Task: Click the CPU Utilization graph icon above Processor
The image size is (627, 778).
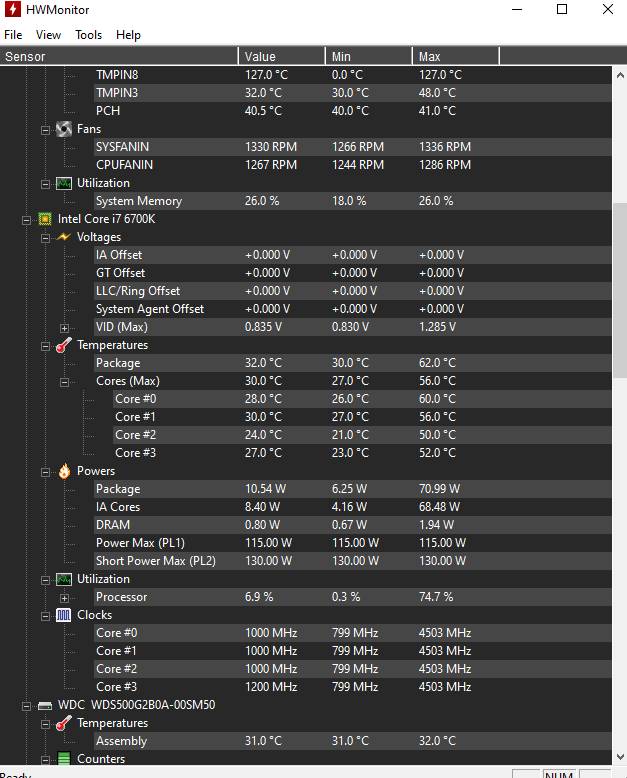Action: coord(63,579)
